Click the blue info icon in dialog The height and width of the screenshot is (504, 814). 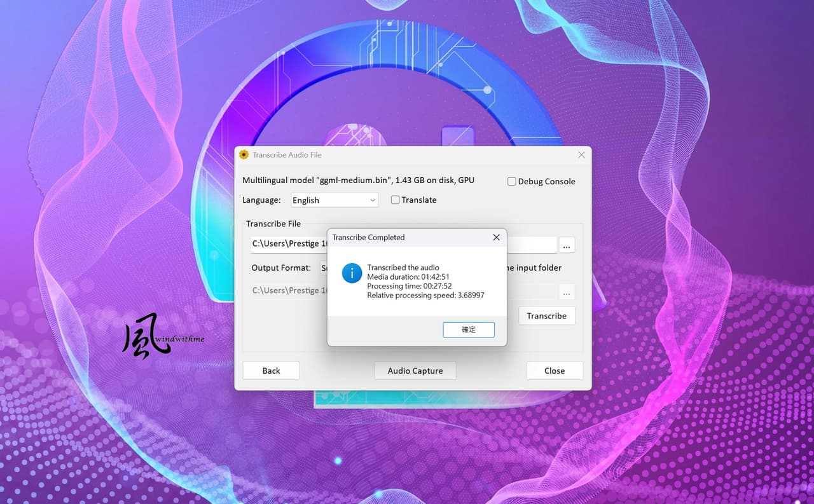[352, 273]
